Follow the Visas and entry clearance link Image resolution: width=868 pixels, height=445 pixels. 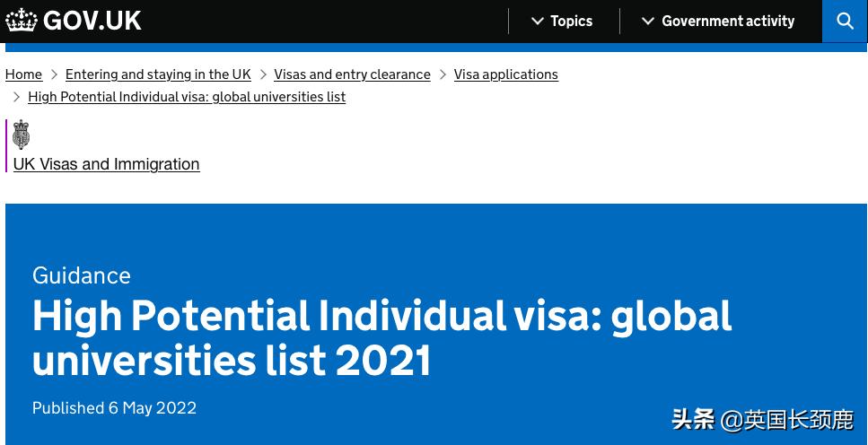(x=352, y=74)
